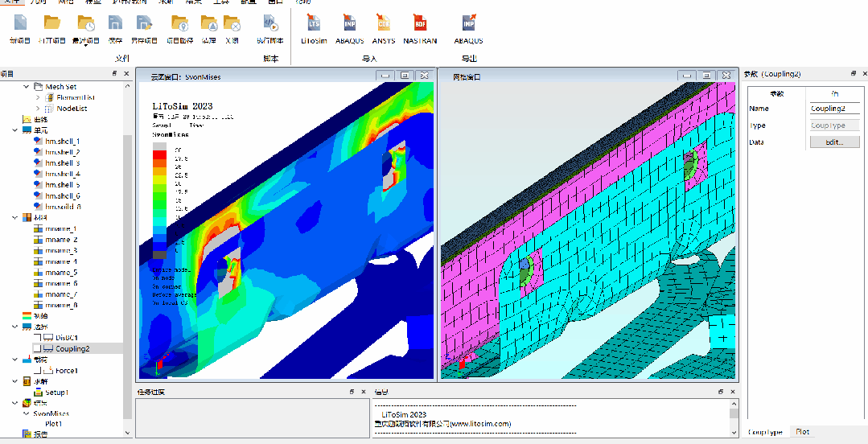Click the project path folder icon
868x444 pixels.
coord(180,23)
